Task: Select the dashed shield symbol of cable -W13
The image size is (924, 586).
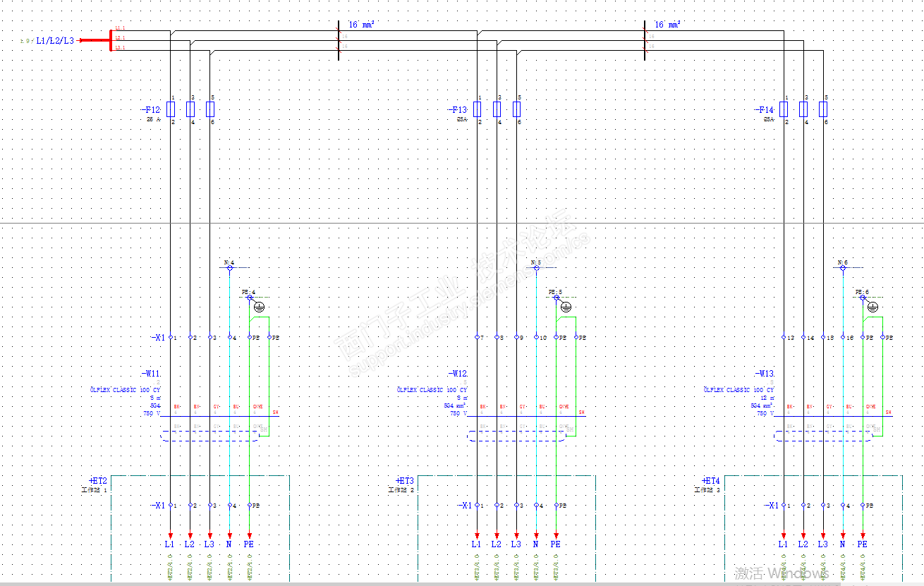Action: (825, 435)
